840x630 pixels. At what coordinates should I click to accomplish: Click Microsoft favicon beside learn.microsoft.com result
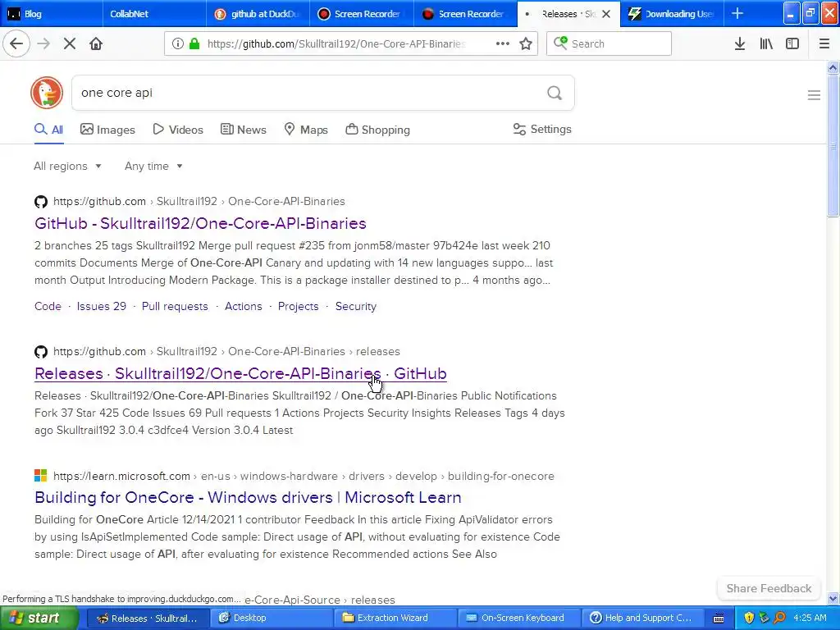tap(41, 476)
